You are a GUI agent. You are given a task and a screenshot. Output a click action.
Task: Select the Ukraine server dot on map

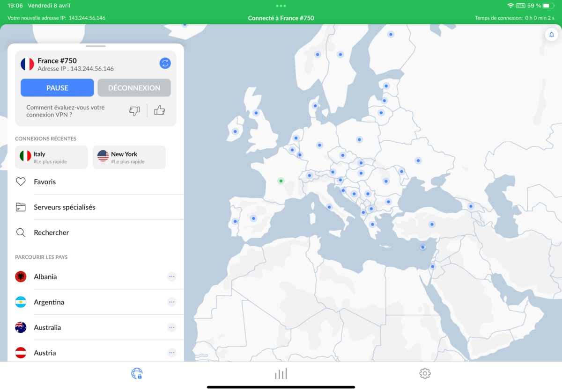coord(418,160)
